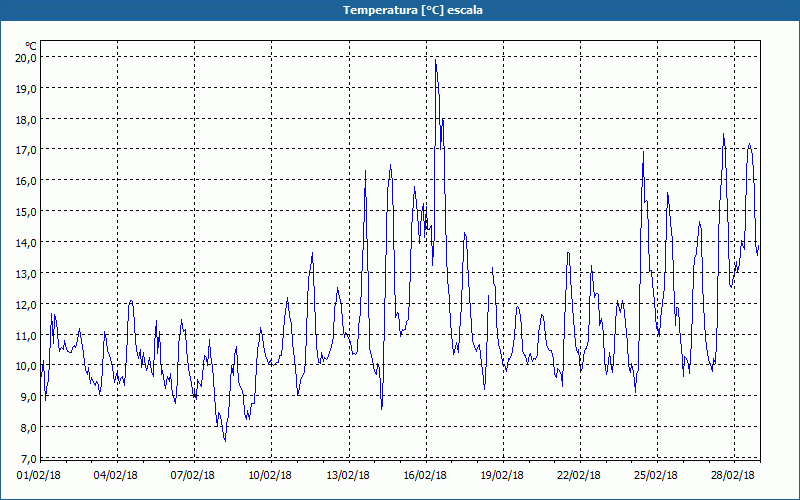The height and width of the screenshot is (500, 800).
Task: Select the 10,0 y-axis label
Action: (x=26, y=366)
